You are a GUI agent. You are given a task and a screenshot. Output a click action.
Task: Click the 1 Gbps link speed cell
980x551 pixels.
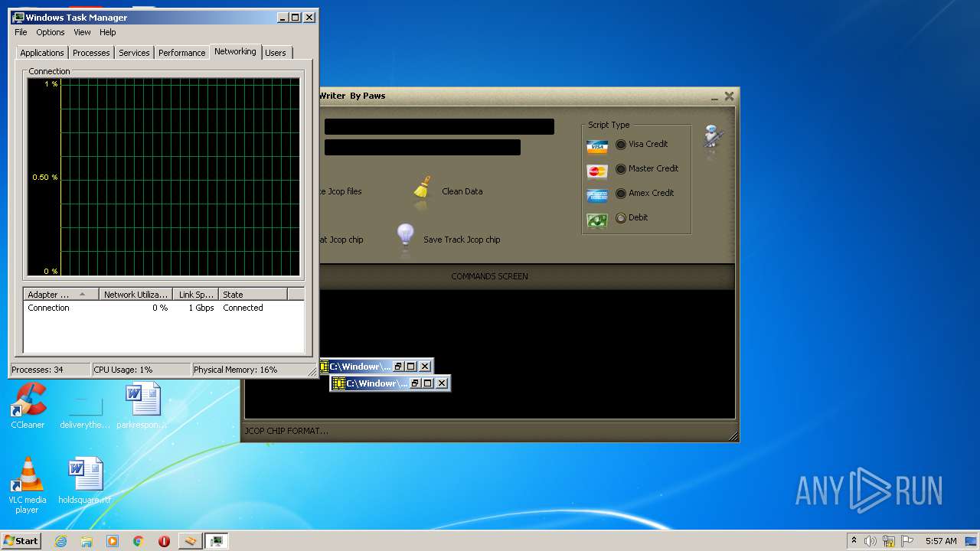pos(201,308)
